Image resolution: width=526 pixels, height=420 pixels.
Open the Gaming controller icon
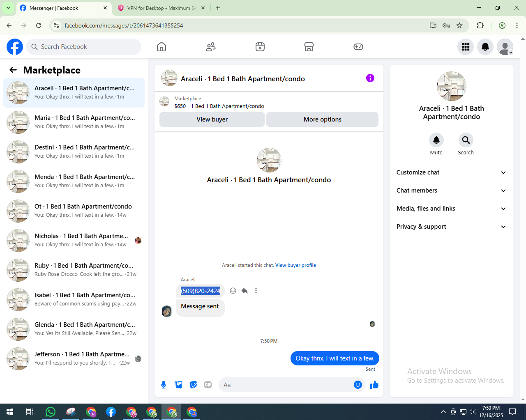[x=358, y=47]
